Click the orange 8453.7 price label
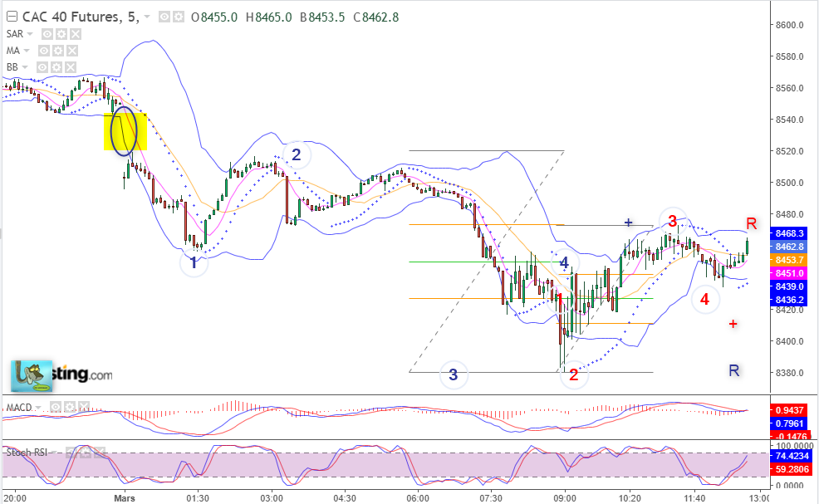819x504 pixels. click(789, 260)
